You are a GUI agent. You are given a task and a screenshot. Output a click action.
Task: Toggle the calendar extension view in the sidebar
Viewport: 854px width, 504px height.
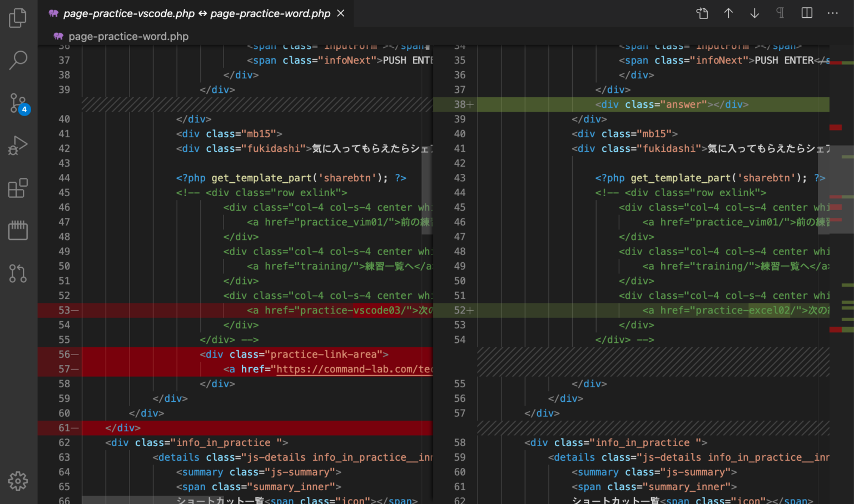tap(18, 230)
